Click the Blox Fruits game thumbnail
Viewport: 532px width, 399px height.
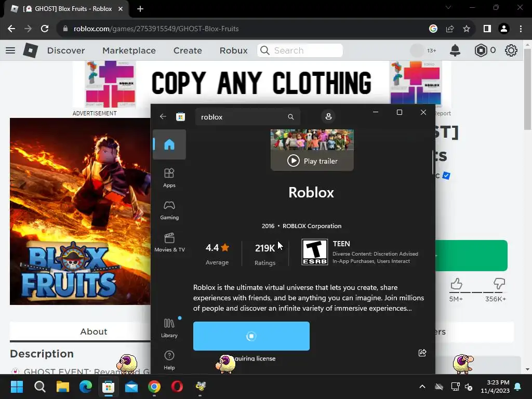pyautogui.click(x=80, y=211)
